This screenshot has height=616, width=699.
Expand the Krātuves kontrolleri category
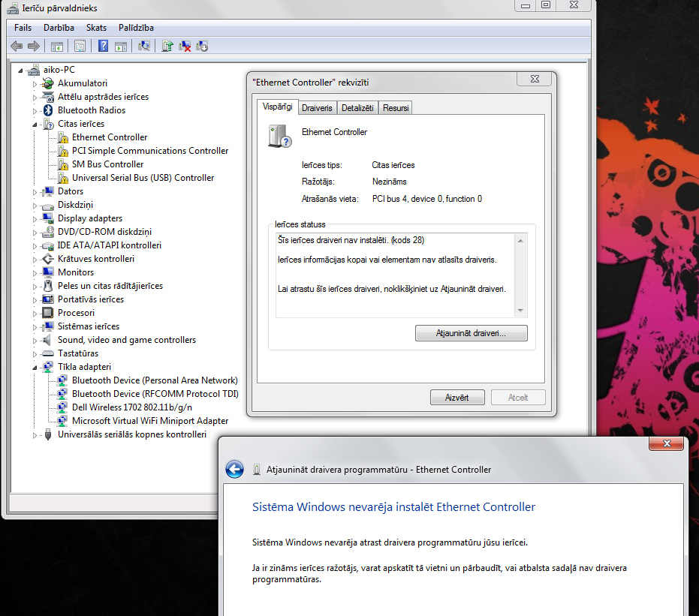click(35, 259)
